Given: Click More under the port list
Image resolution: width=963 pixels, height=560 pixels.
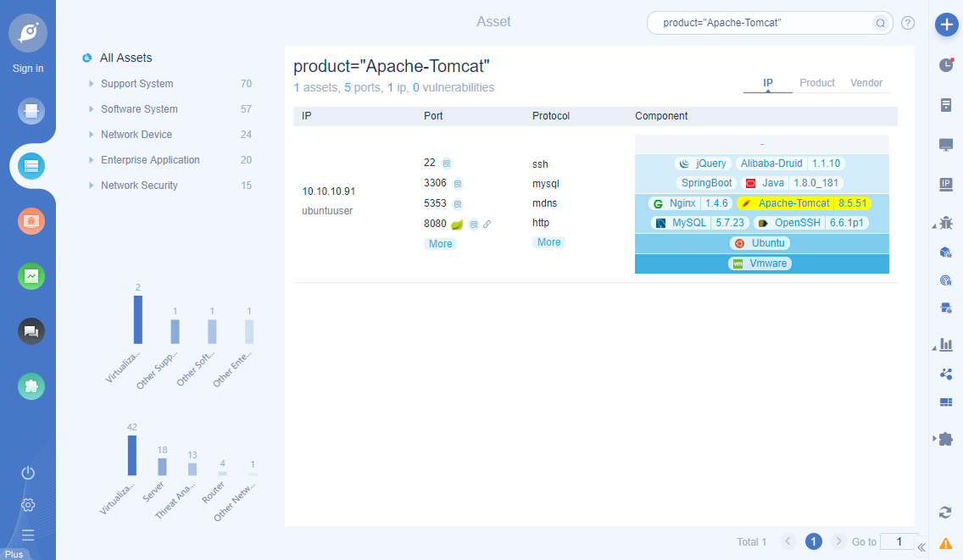Looking at the screenshot, I should pos(440,244).
